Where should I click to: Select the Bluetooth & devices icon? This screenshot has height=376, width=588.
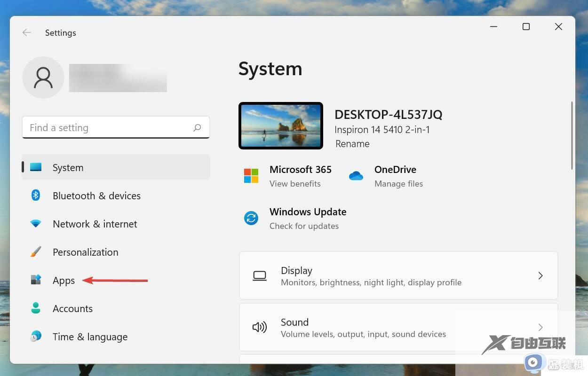[36, 196]
